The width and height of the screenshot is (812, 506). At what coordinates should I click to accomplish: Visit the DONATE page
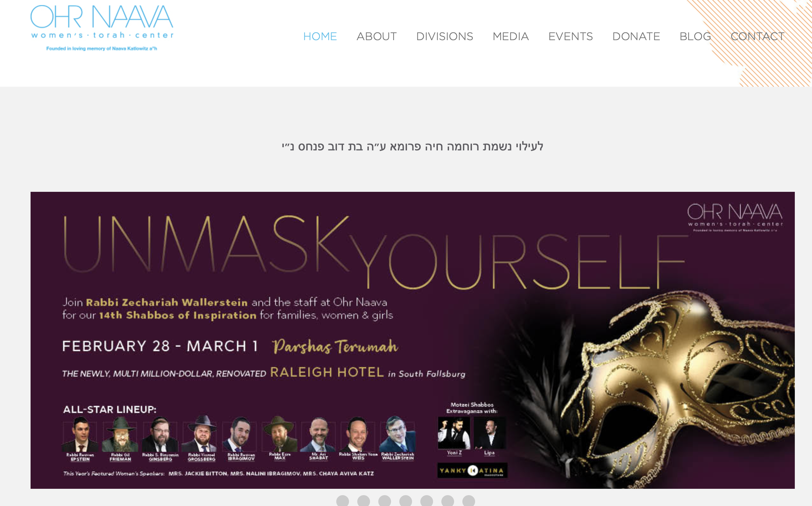[x=636, y=36]
